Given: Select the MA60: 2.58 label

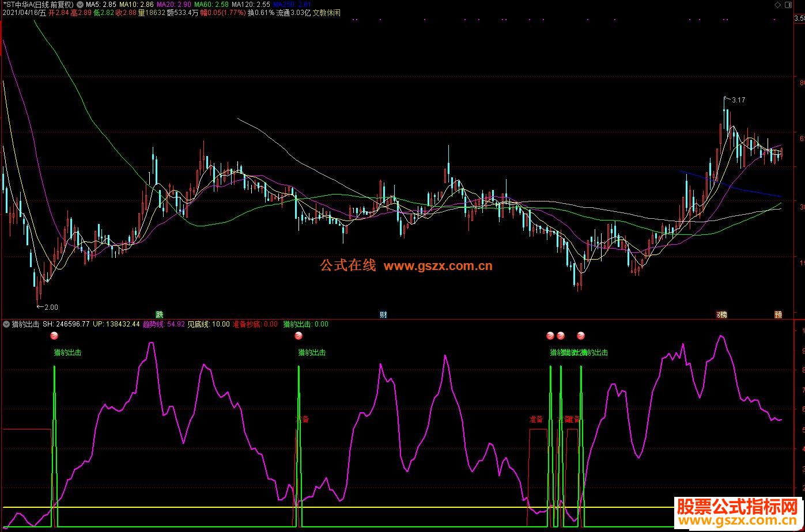Looking at the screenshot, I should pos(211,4).
